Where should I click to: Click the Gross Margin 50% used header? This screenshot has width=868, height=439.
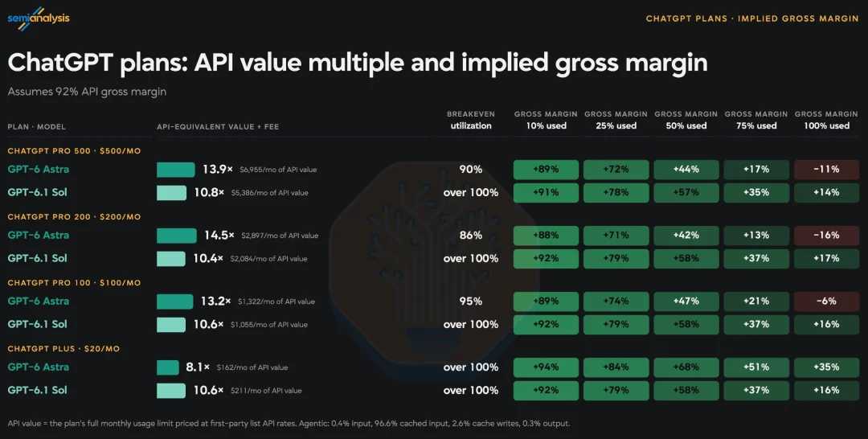[686, 120]
